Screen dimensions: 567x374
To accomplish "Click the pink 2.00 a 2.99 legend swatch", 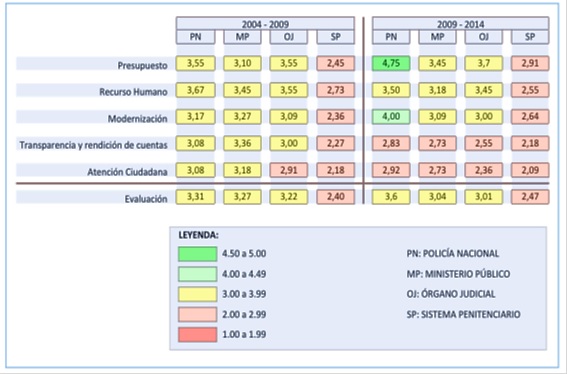I will tap(197, 314).
